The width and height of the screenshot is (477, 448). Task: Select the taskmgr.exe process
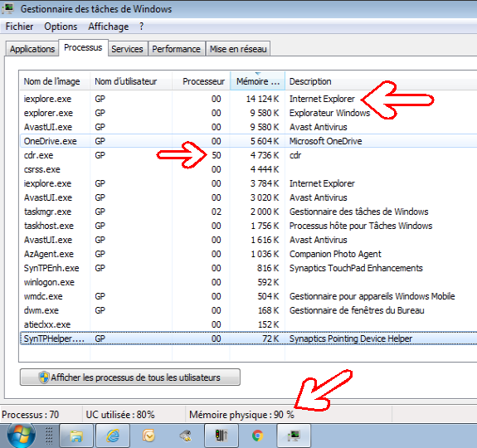click(249, 212)
